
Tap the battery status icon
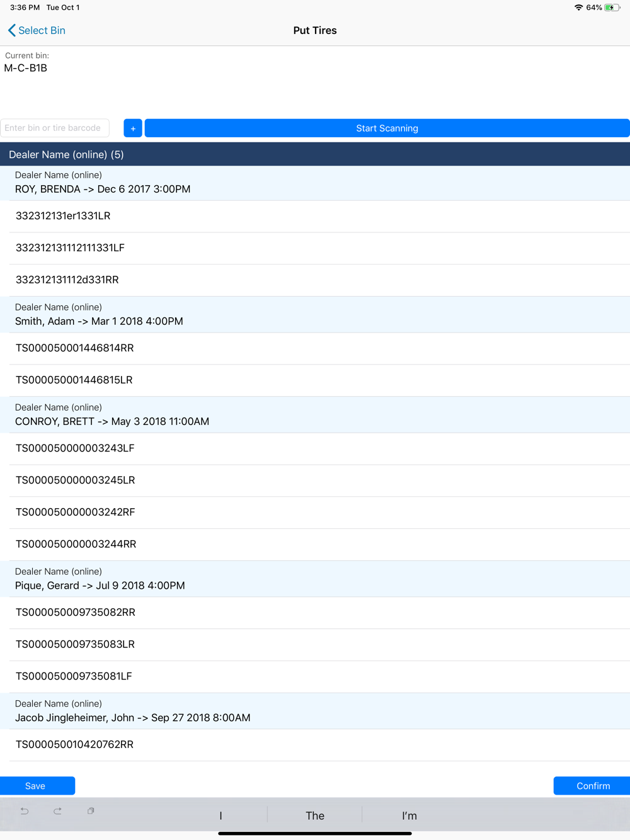pyautogui.click(x=612, y=8)
